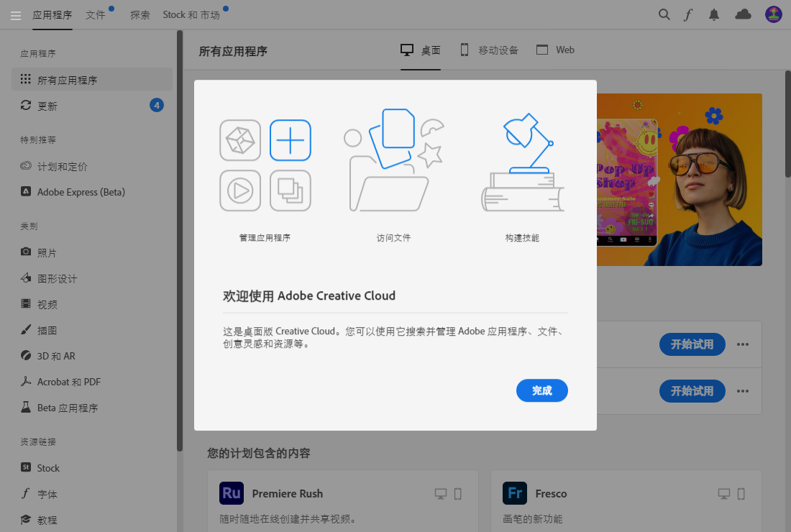The width and height of the screenshot is (791, 532).
Task: Open 所有应用程序 label in sidebar
Action: [x=67, y=81]
